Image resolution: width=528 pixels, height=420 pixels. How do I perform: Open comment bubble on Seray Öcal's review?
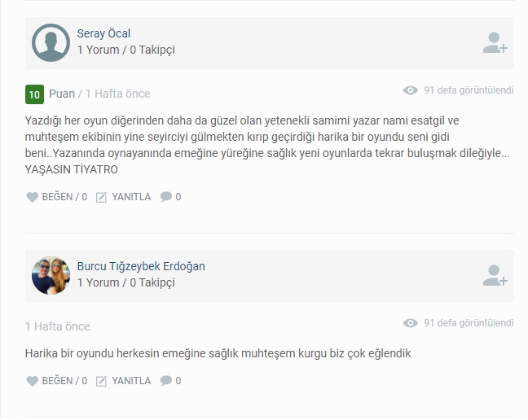166,197
